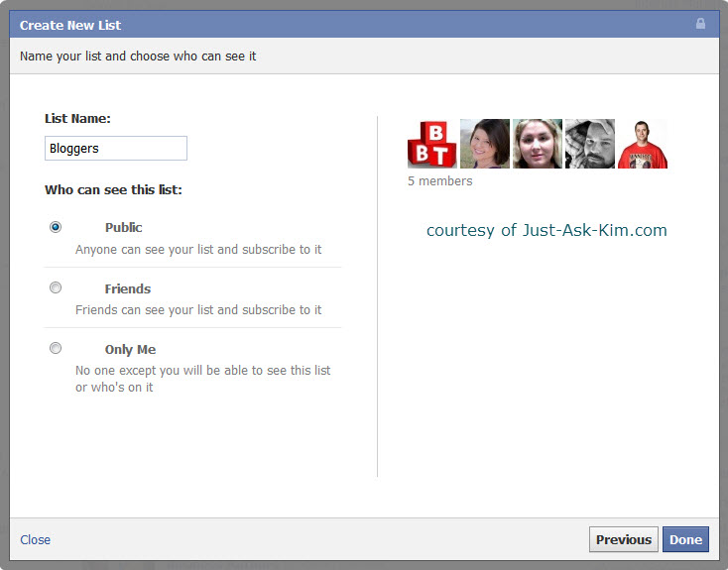
Task: Click the List Name input field
Action: [x=116, y=148]
